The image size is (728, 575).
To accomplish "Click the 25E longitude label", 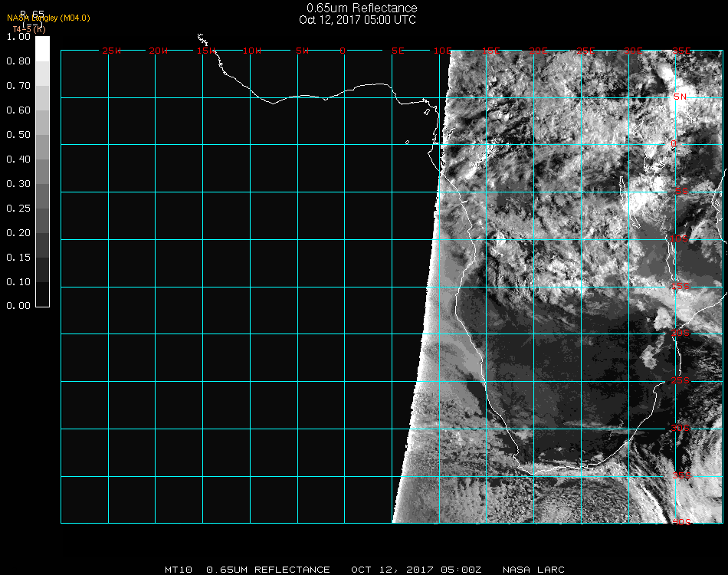I will click(586, 51).
